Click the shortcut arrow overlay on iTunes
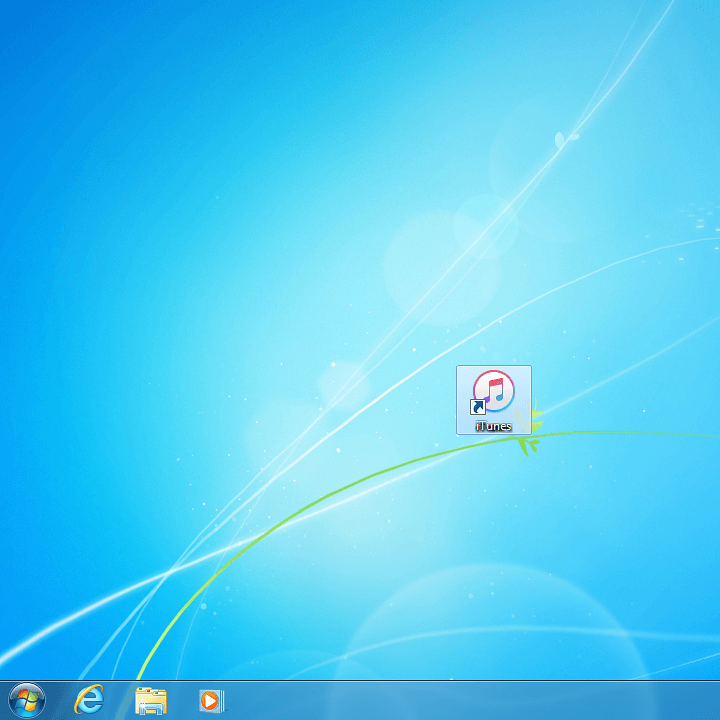Image resolution: width=720 pixels, height=720 pixels. click(479, 408)
